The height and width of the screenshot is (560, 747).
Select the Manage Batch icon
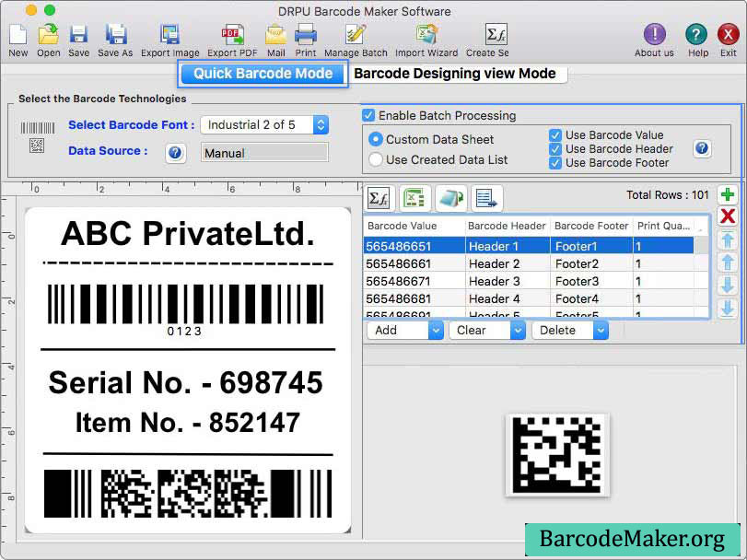(355, 35)
